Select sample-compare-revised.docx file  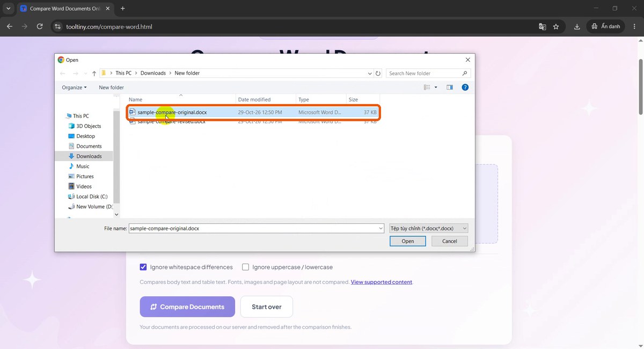point(253,122)
